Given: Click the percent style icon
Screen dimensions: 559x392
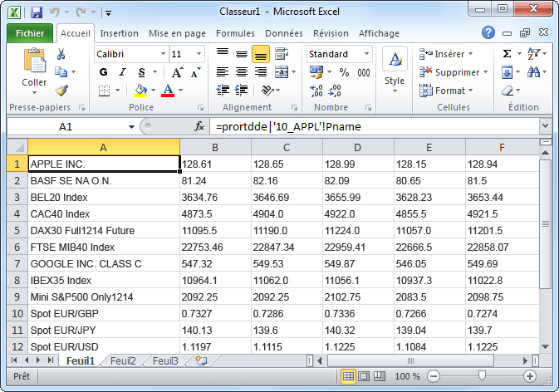Looking at the screenshot, I should (344, 72).
